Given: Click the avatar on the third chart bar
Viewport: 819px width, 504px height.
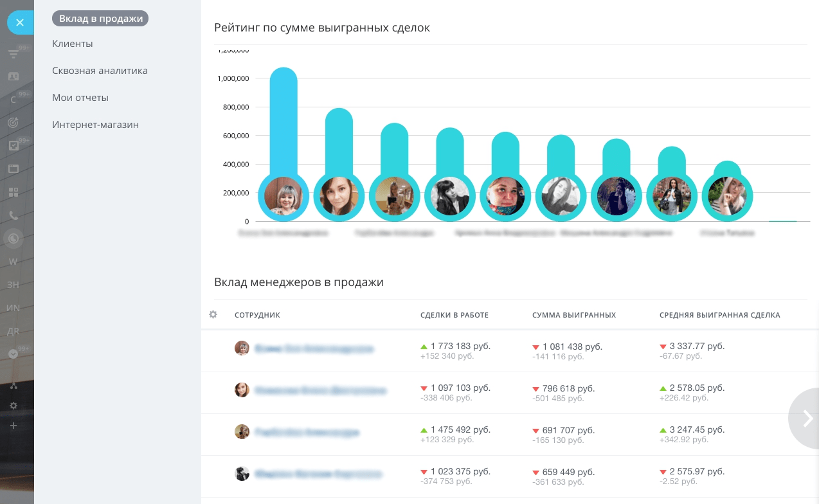Looking at the screenshot, I should pyautogui.click(x=394, y=196).
